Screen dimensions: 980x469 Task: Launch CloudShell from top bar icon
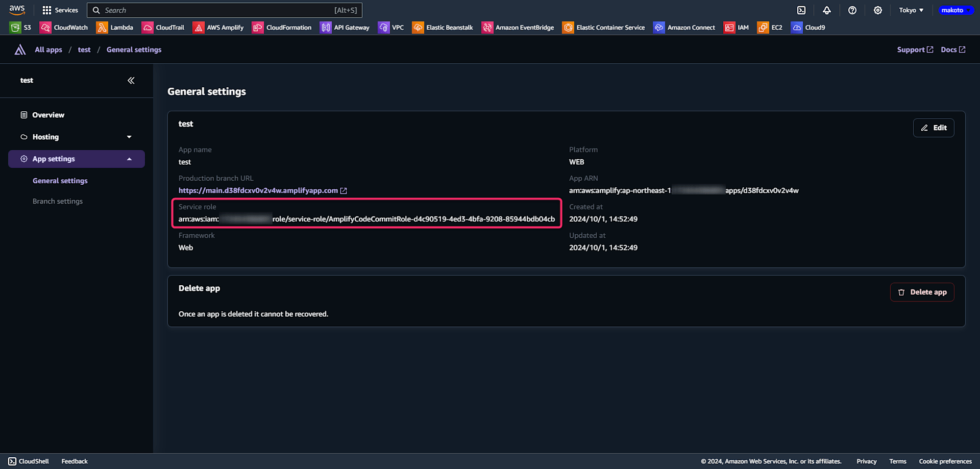pyautogui.click(x=801, y=10)
